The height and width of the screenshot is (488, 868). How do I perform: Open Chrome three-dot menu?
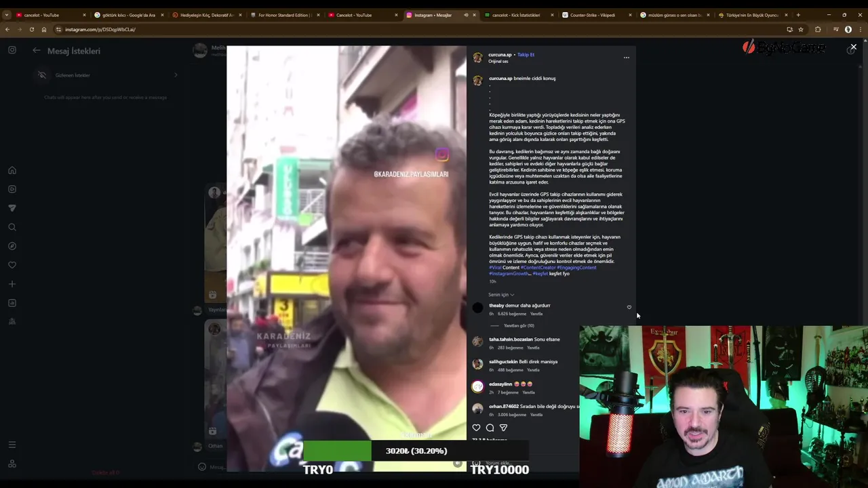(861, 29)
